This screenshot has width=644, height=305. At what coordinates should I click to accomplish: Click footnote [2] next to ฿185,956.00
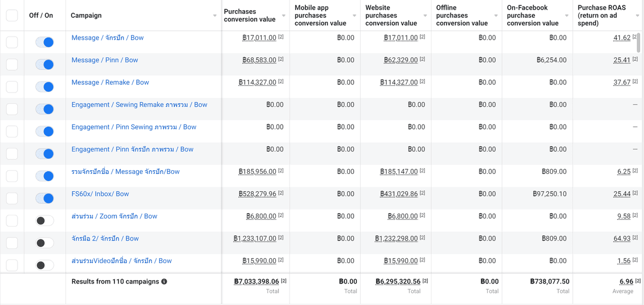coord(281,171)
